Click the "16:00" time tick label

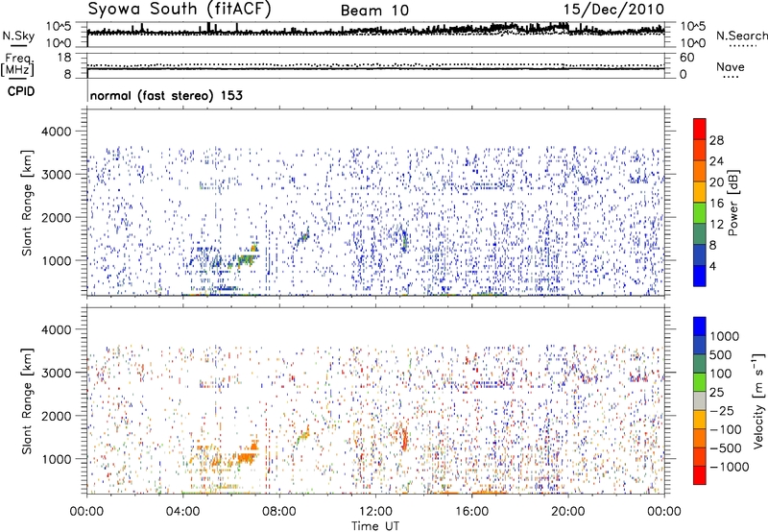472,512
